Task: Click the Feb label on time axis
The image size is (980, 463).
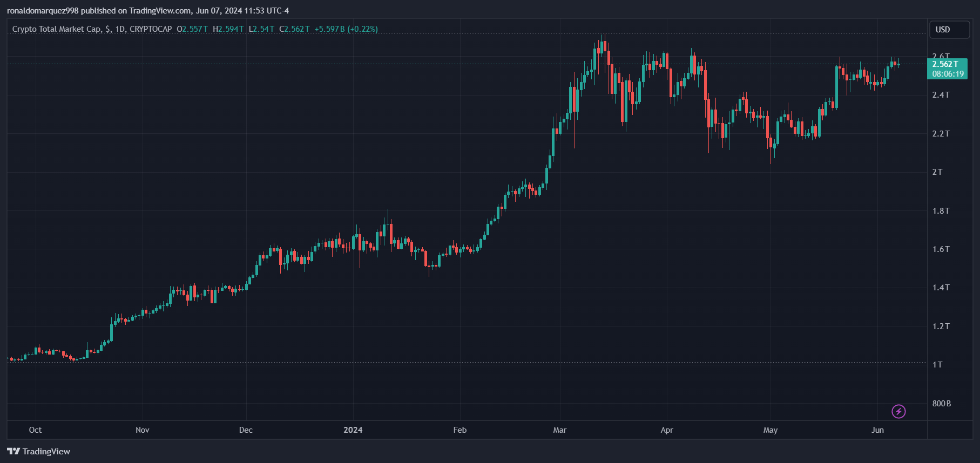Action: tap(459, 430)
